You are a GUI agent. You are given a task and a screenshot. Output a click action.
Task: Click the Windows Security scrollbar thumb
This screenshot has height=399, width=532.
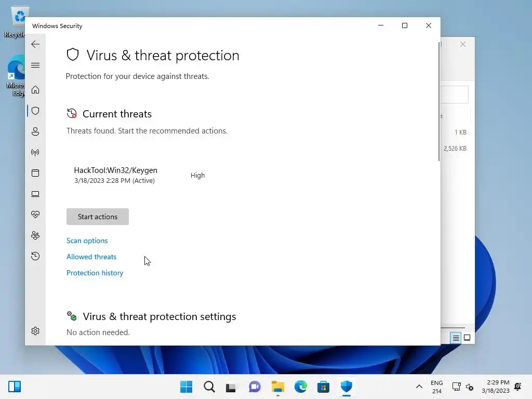pyautogui.click(x=439, y=102)
